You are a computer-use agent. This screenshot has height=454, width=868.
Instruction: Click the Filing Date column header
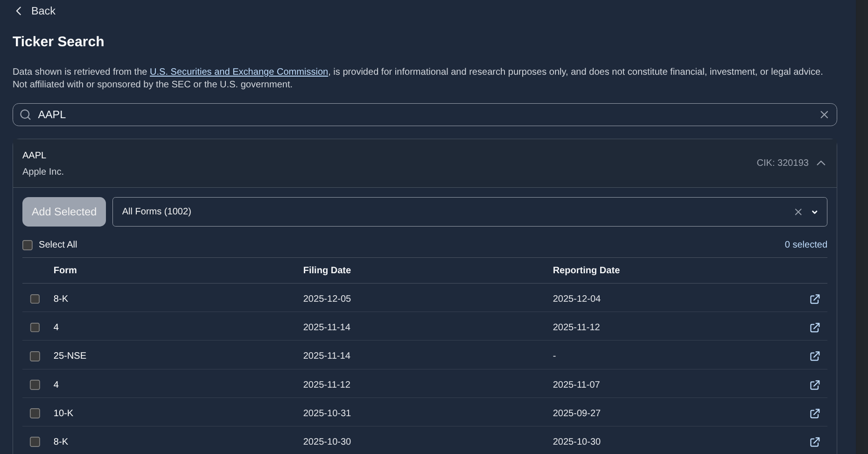(x=327, y=270)
